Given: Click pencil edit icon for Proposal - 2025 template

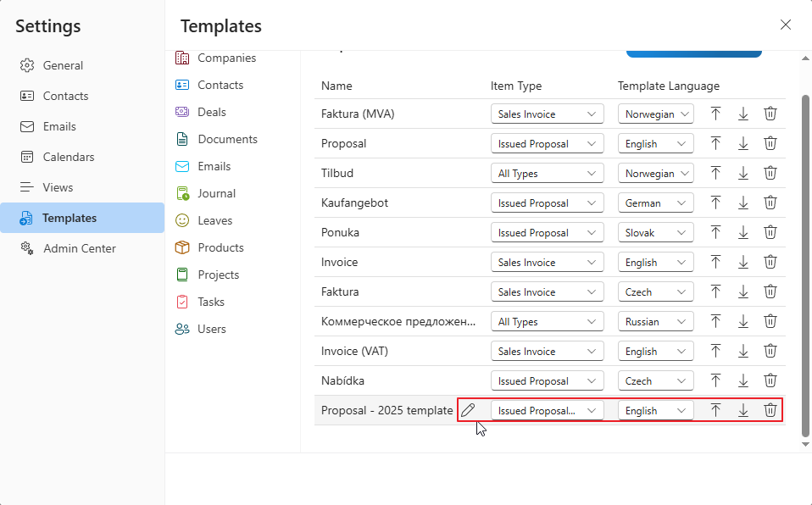Looking at the screenshot, I should (468, 410).
